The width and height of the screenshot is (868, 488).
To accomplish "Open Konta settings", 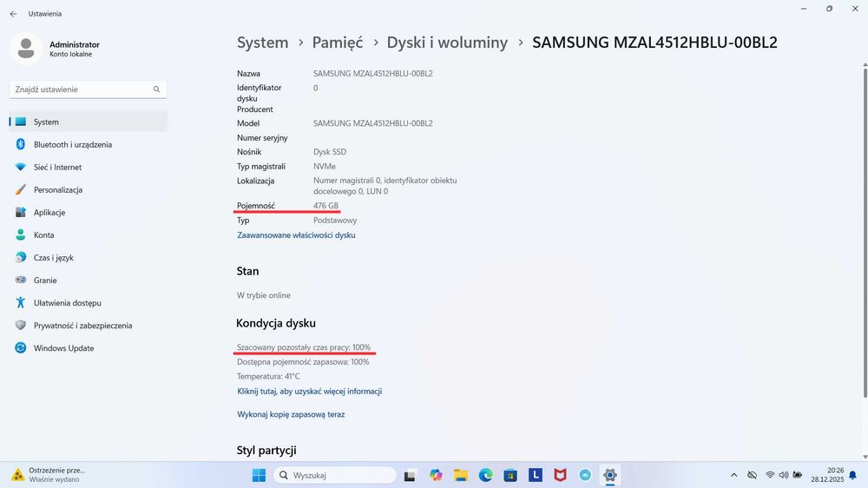I will click(x=88, y=235).
